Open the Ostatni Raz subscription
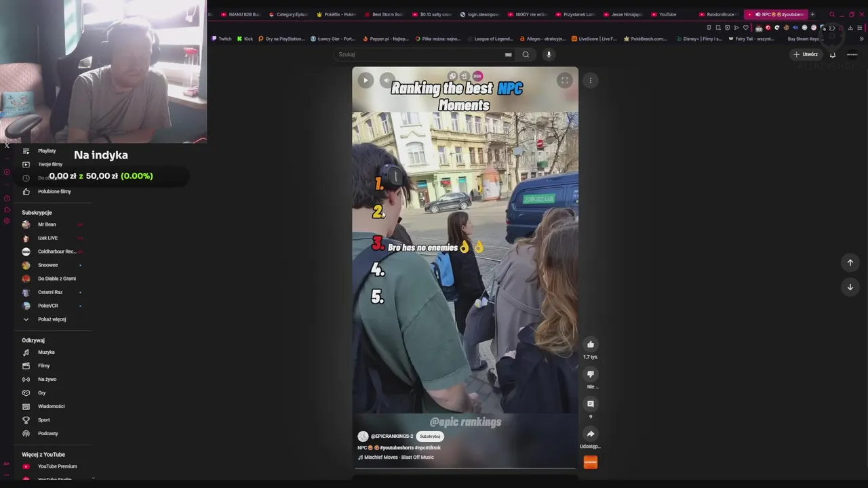The image size is (868, 488). click(x=50, y=292)
